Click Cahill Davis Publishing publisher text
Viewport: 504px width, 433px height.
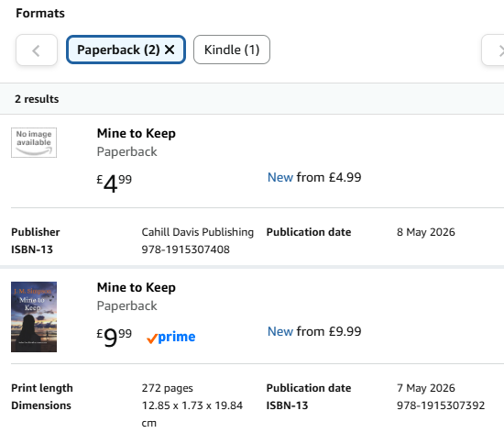point(197,232)
